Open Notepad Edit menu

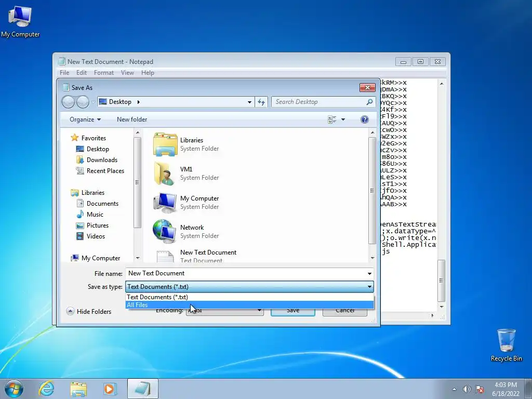(x=82, y=73)
